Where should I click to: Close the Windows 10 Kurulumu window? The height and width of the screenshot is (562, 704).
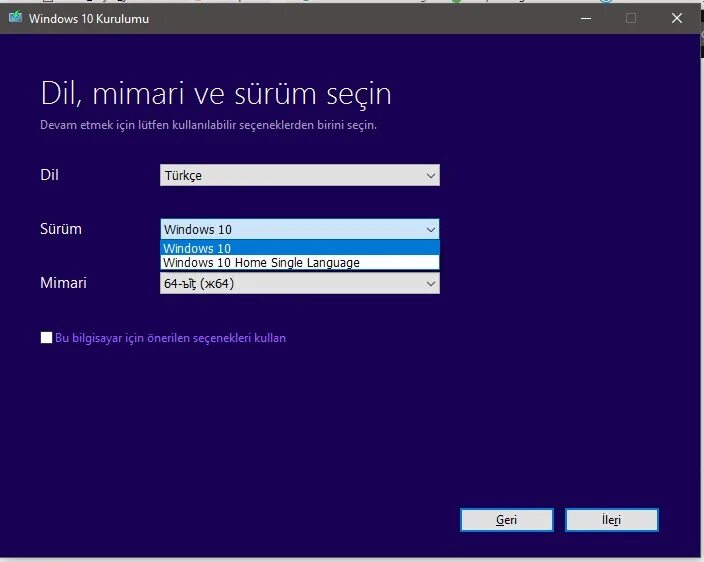click(x=677, y=18)
